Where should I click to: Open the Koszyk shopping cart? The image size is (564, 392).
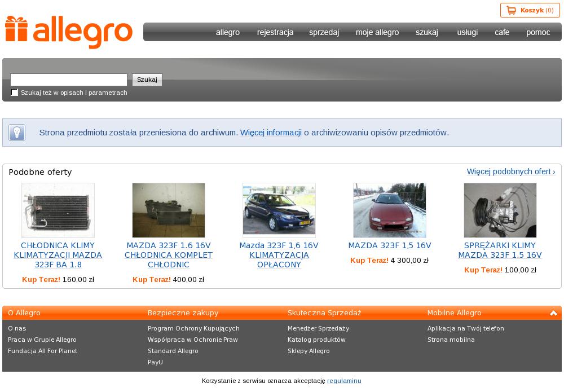(x=530, y=10)
